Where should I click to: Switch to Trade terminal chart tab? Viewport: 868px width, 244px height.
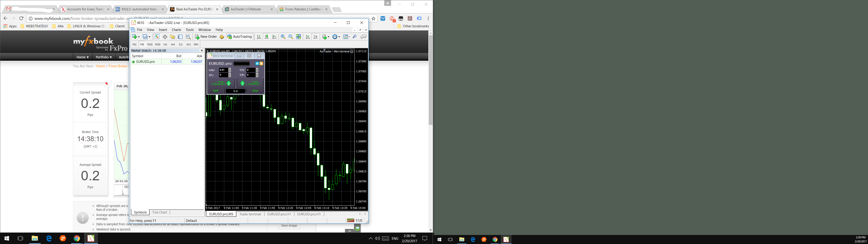coord(250,214)
